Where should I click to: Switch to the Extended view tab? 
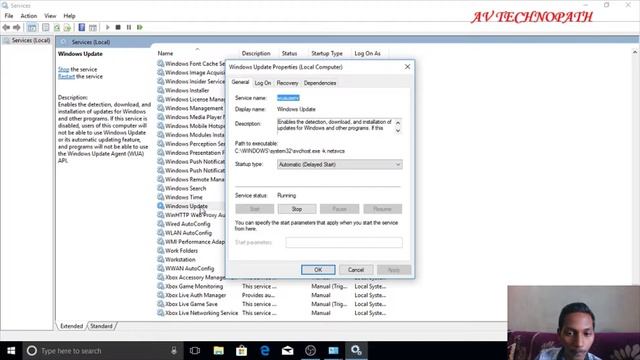[x=71, y=326]
